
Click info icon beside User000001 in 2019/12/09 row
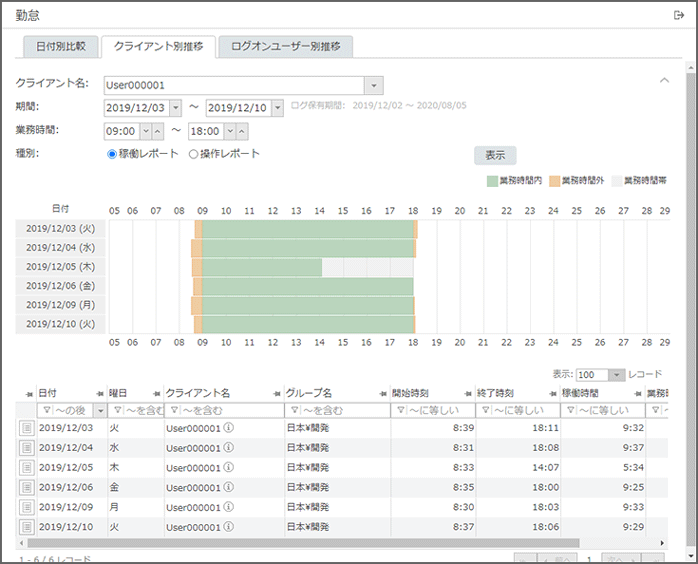coord(228,506)
